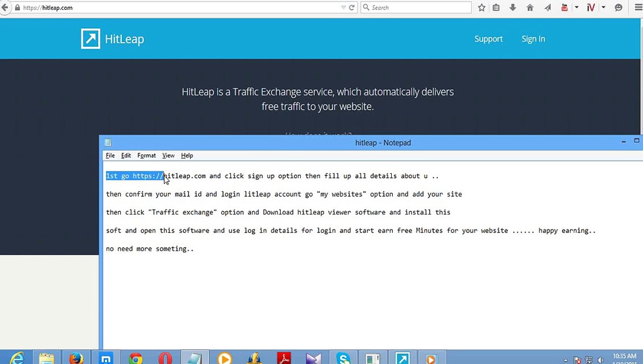
Task: Open Opera browser from the taskbar
Action: pyautogui.click(x=165, y=358)
